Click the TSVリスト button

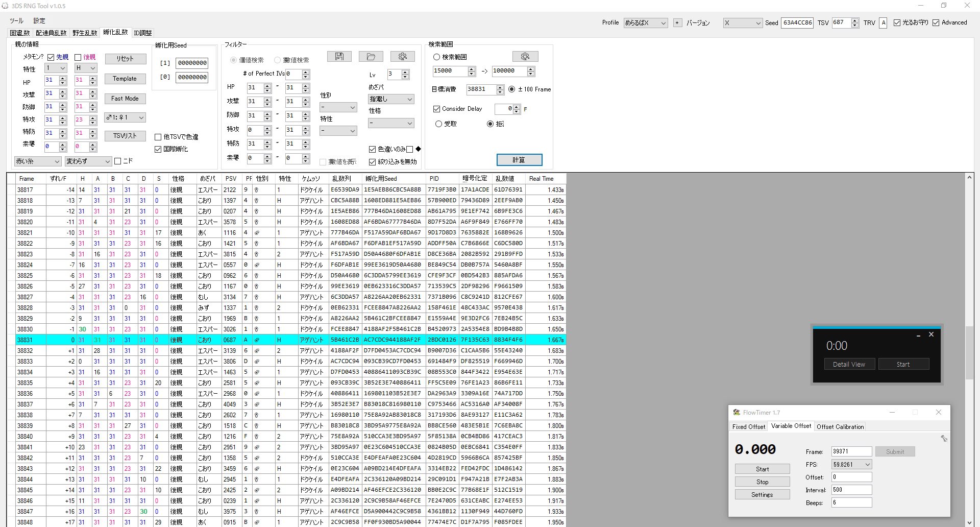click(125, 136)
